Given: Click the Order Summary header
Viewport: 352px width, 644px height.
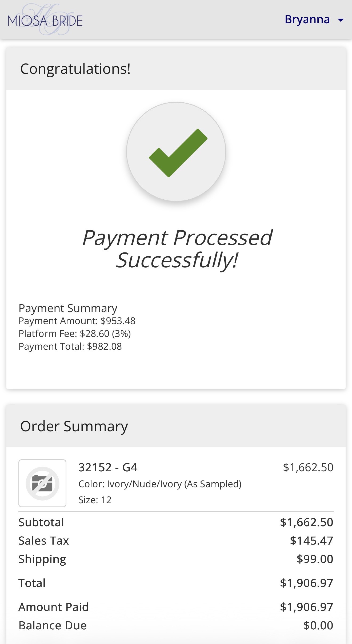Looking at the screenshot, I should pyautogui.click(x=74, y=426).
